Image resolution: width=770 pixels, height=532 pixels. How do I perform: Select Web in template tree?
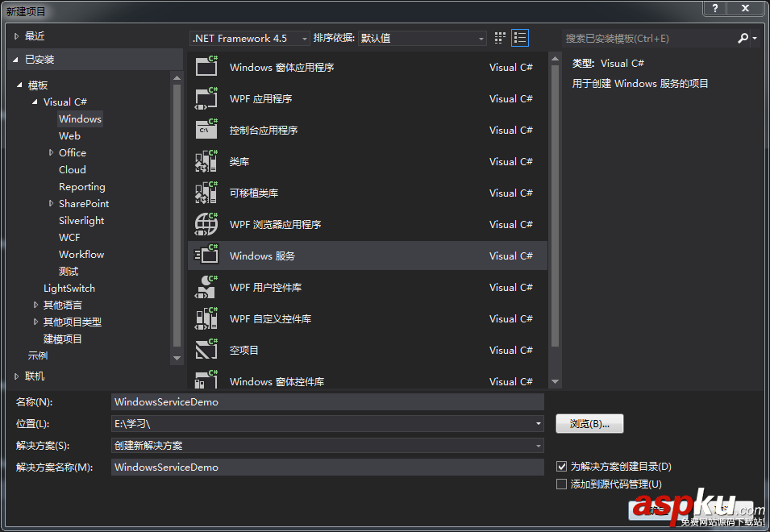pyautogui.click(x=69, y=136)
